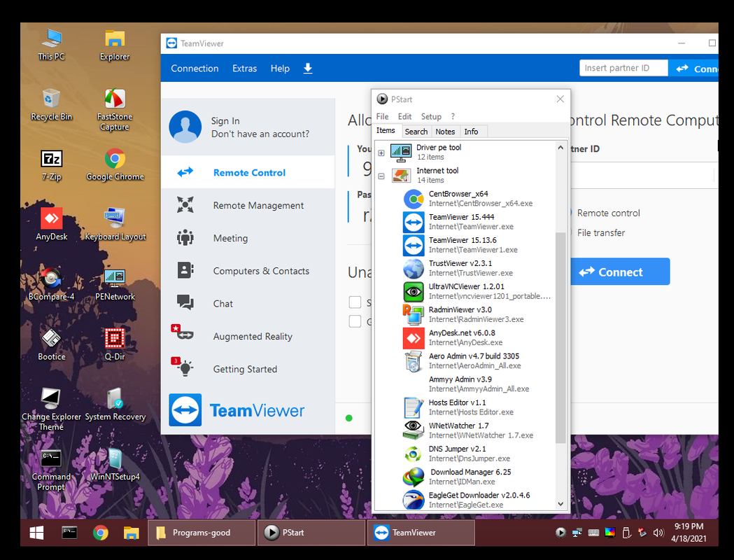The height and width of the screenshot is (560, 734).
Task: Expand Driver pe tool group
Action: [x=381, y=153]
